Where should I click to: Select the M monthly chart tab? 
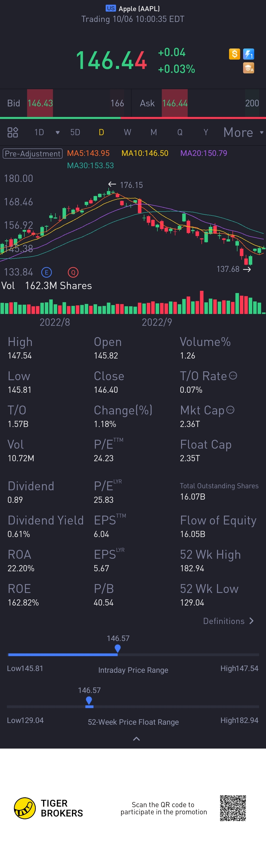[153, 132]
